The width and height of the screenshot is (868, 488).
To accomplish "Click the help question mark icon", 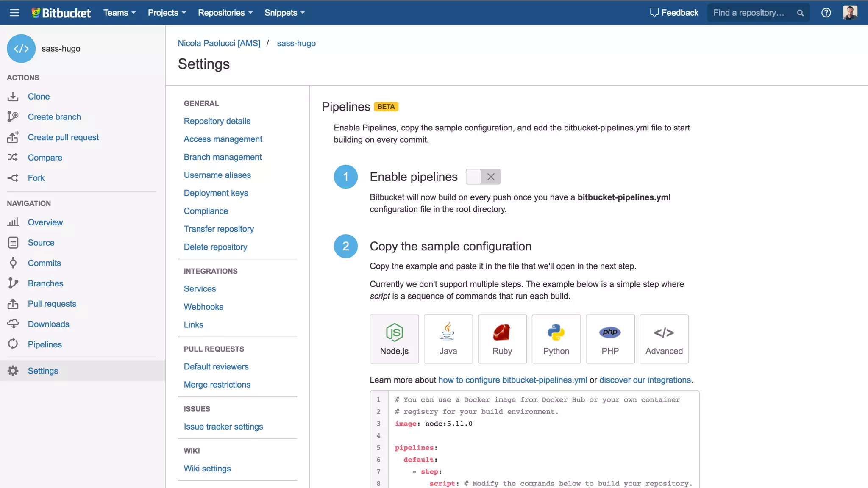I will click(826, 13).
